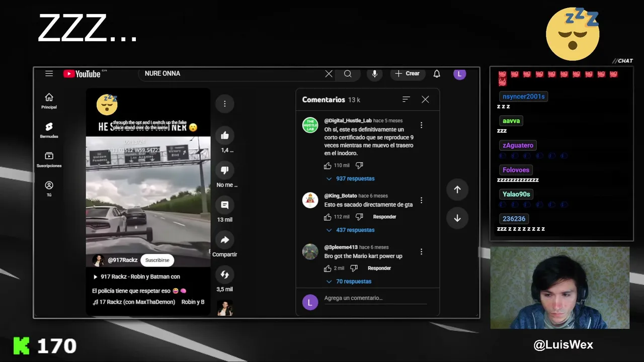Open options for King_Botato comment
The height and width of the screenshot is (362, 644).
pos(422,200)
